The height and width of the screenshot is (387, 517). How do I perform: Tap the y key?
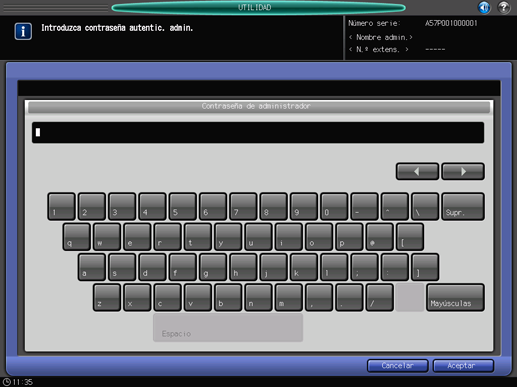[x=228, y=237]
